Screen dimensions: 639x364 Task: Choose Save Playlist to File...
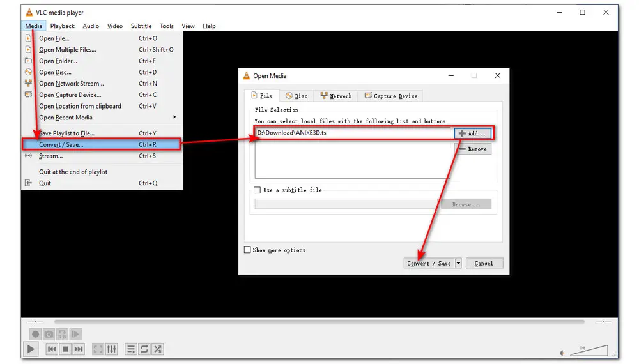click(102, 133)
